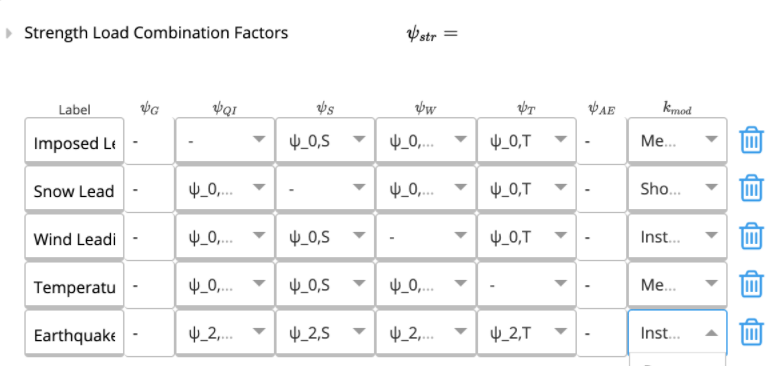Open ψ_T dropdown in Temperature row
The width and height of the screenshot is (780, 366).
coord(527,284)
